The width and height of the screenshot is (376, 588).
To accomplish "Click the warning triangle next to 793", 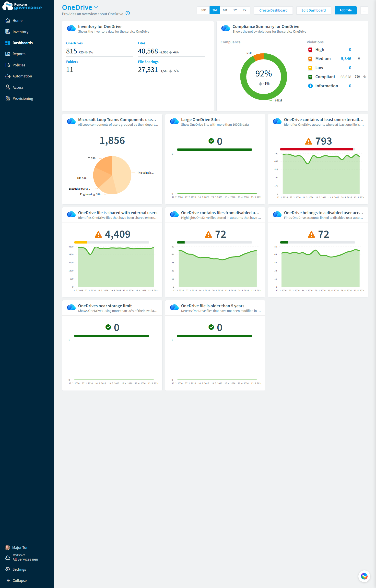I will tap(309, 141).
